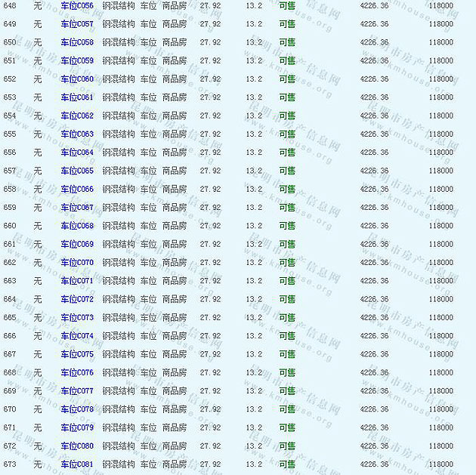This screenshot has width=476, height=475.
Task: Click the 车位C081 link
Action: 77,464
